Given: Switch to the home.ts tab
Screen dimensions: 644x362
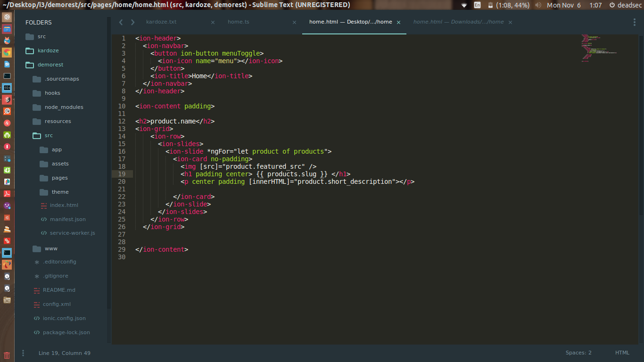Looking at the screenshot, I should coord(239,22).
